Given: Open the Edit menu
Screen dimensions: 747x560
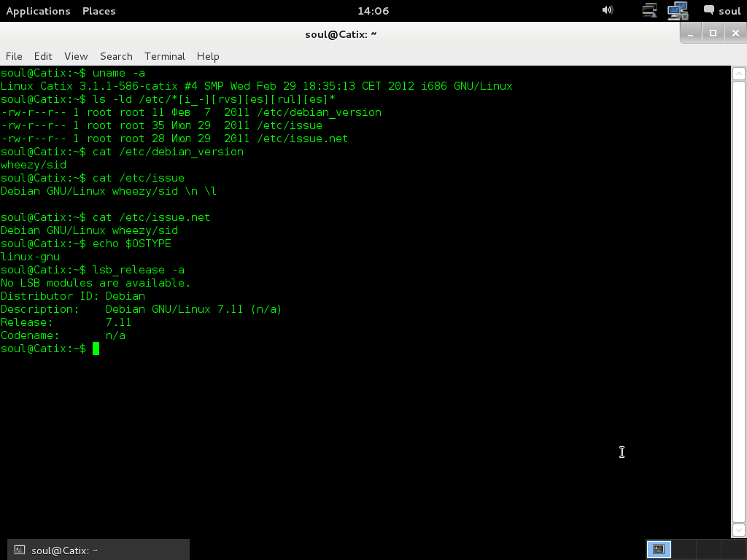Looking at the screenshot, I should tap(43, 56).
